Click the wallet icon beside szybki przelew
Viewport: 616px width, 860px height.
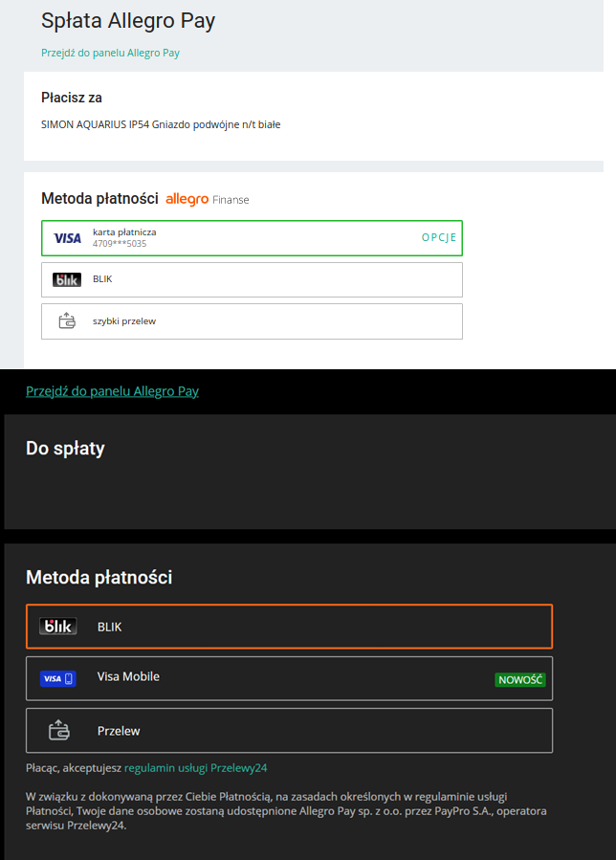[x=67, y=320]
